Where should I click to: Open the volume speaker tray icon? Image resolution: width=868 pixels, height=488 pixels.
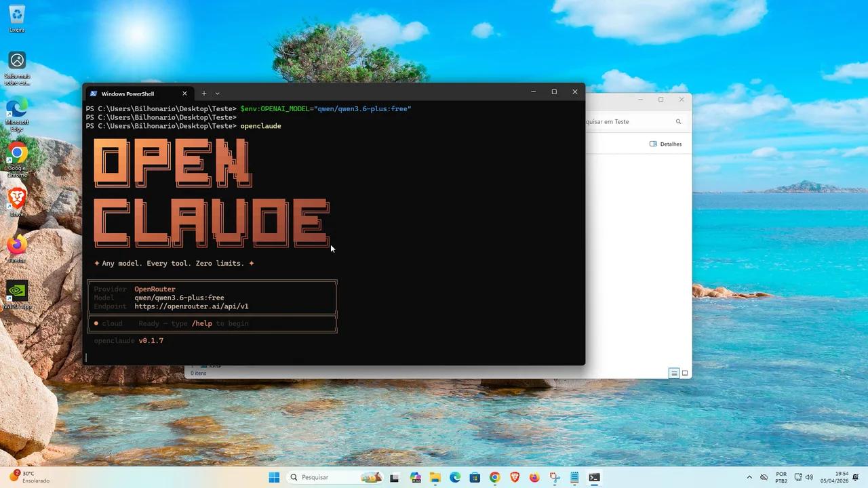(x=810, y=477)
